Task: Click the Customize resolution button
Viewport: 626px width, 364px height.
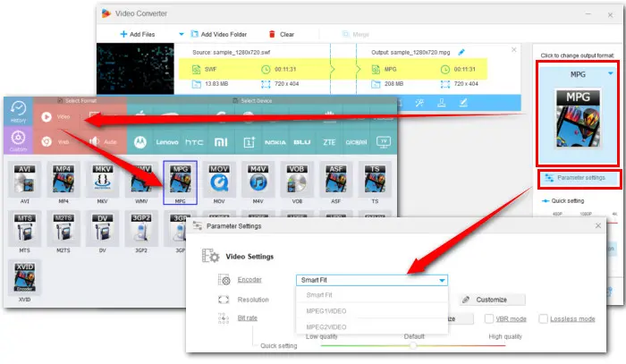Action: click(492, 300)
